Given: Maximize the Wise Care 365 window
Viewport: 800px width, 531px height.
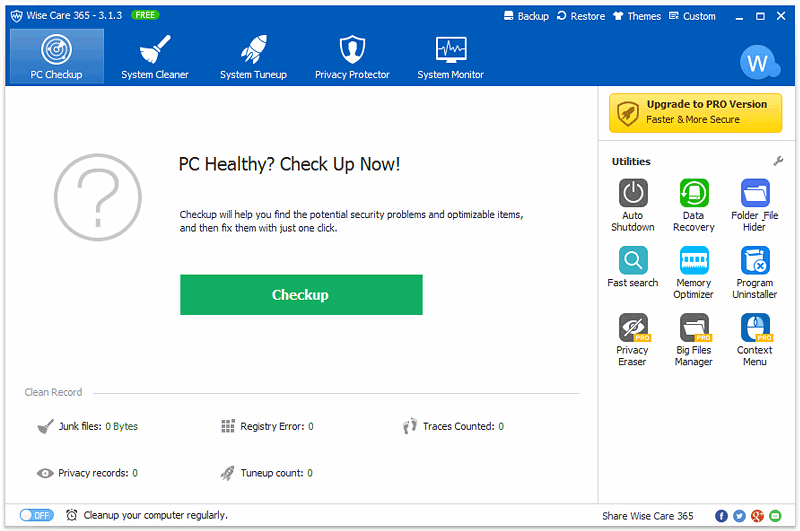Looking at the screenshot, I should click(760, 16).
